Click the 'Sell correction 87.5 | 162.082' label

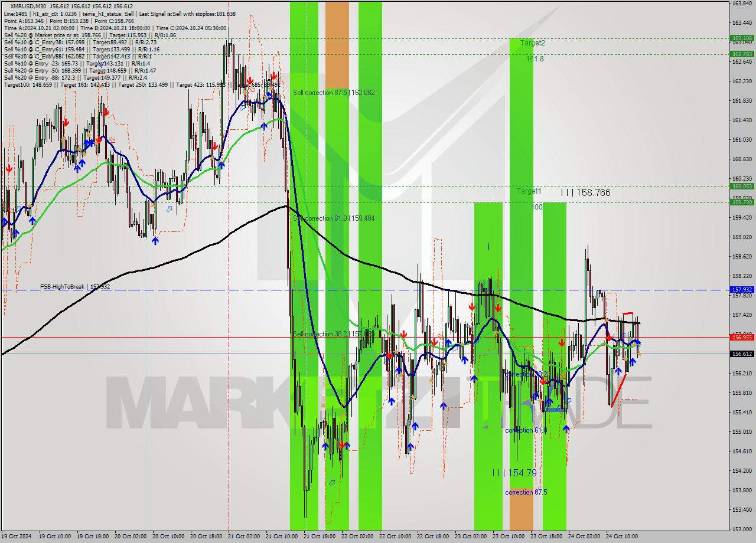tap(334, 93)
